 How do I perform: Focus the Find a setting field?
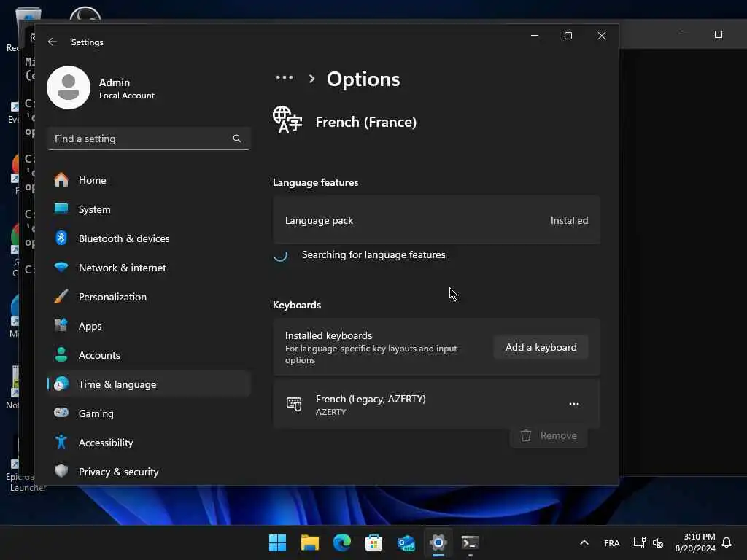pyautogui.click(x=149, y=139)
